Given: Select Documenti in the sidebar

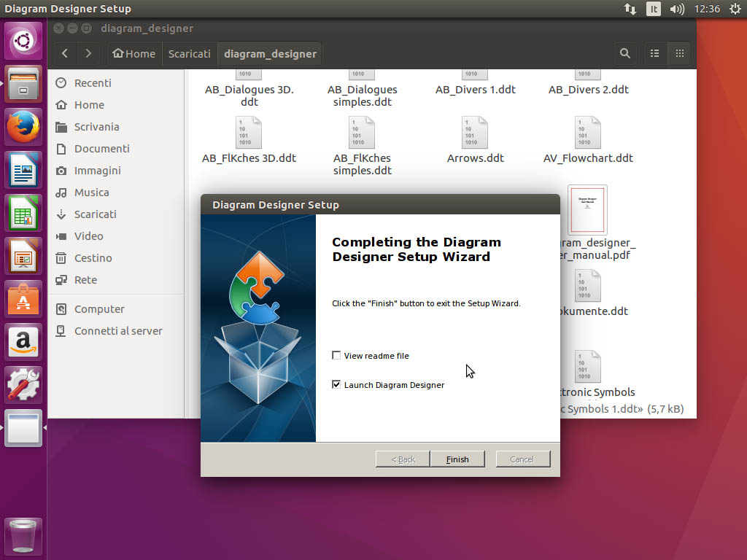Looking at the screenshot, I should coord(101,149).
